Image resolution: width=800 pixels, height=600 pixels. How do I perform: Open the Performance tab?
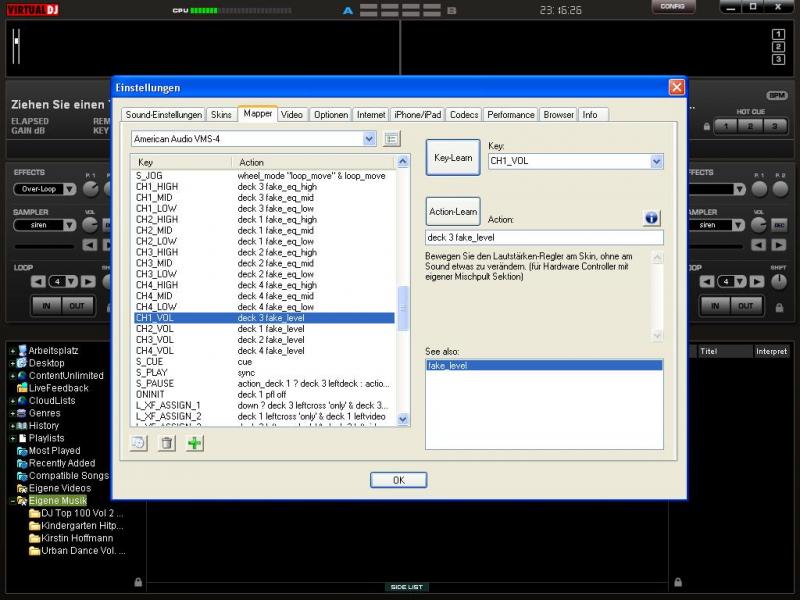[511, 115]
